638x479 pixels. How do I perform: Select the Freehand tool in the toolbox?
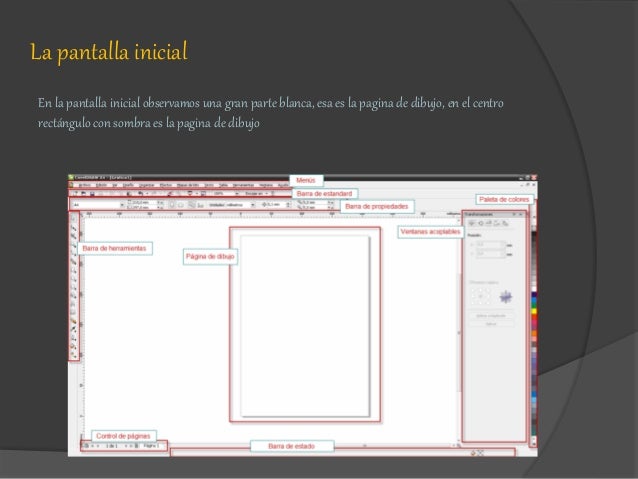(x=73, y=253)
